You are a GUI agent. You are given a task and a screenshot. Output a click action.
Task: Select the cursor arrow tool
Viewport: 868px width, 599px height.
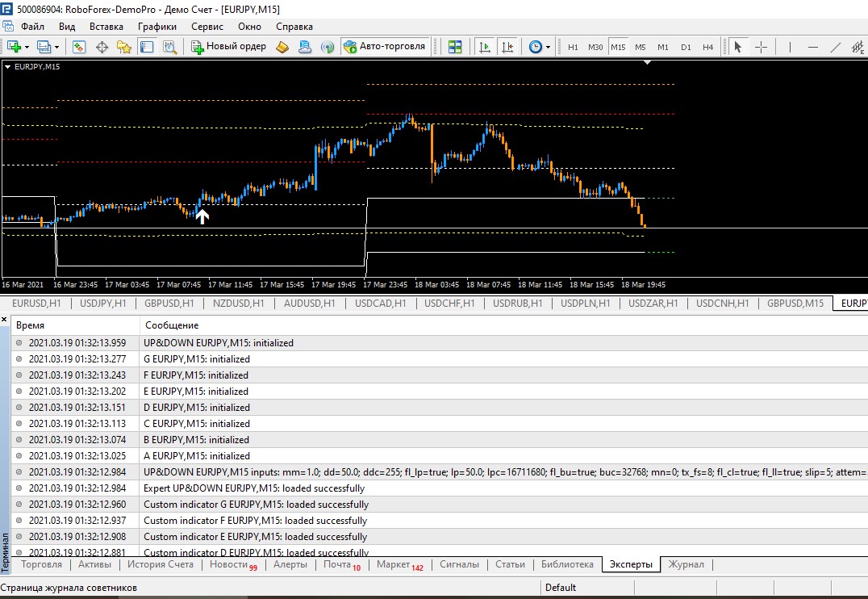737,47
